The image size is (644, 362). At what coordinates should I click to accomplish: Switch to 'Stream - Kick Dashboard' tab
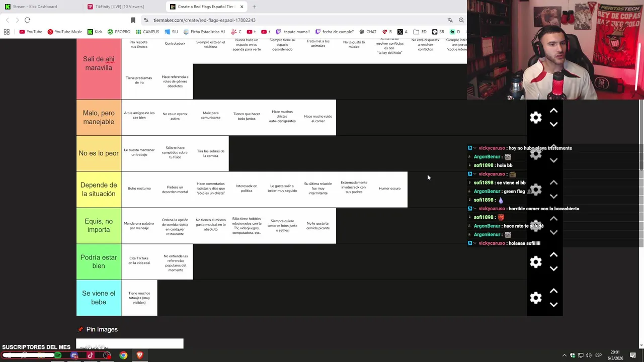[x=35, y=7]
